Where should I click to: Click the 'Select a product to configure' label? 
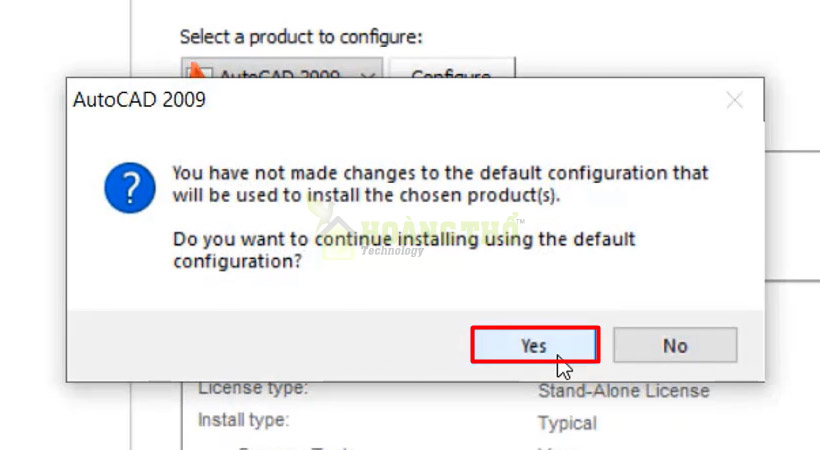[x=301, y=37]
